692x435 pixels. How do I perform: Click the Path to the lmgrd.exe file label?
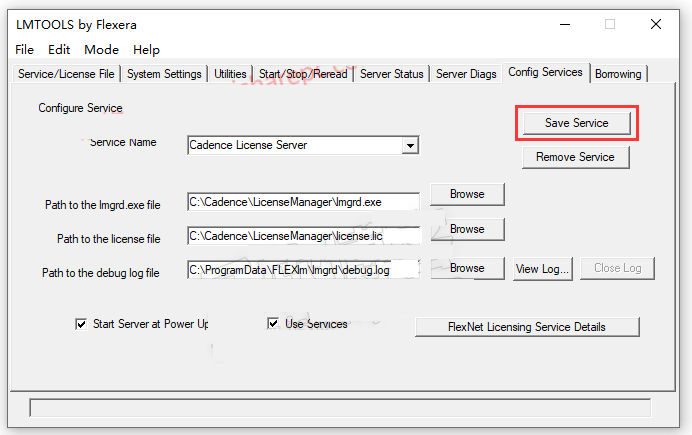click(103, 205)
